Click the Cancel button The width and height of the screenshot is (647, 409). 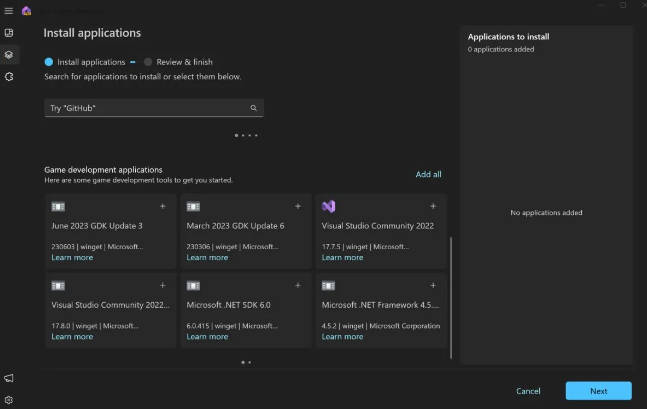528,391
